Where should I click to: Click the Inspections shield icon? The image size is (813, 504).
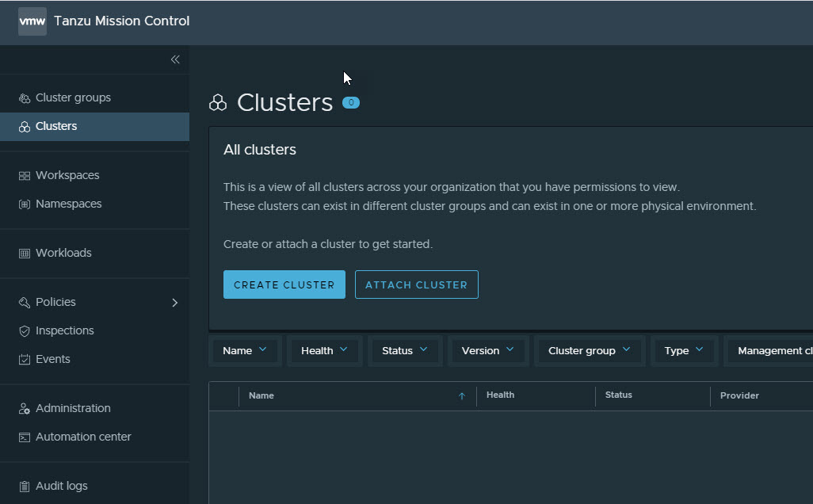(x=25, y=330)
